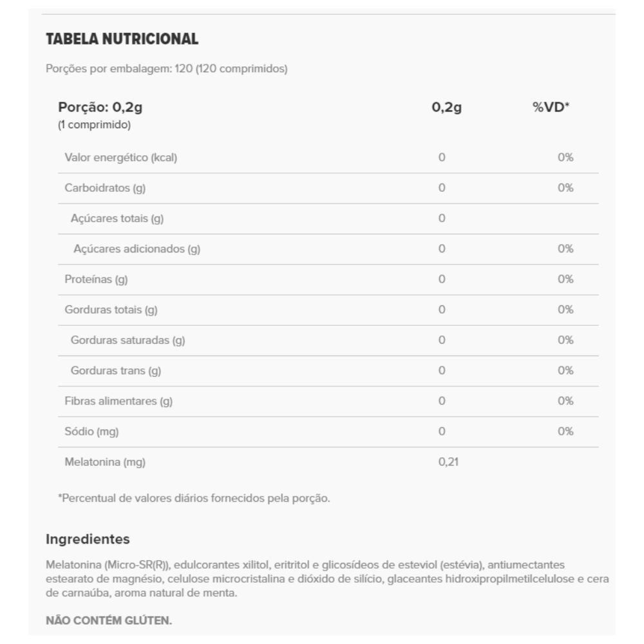The height and width of the screenshot is (644, 644).
Task: Click the percentual de valores diários footnote
Action: pyautogui.click(x=194, y=498)
